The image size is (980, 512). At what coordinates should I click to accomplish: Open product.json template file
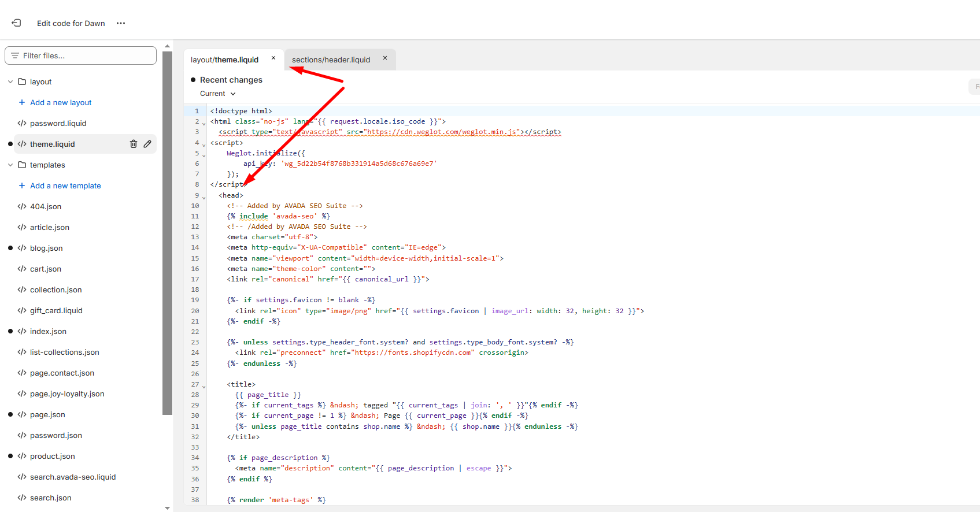[x=53, y=456]
